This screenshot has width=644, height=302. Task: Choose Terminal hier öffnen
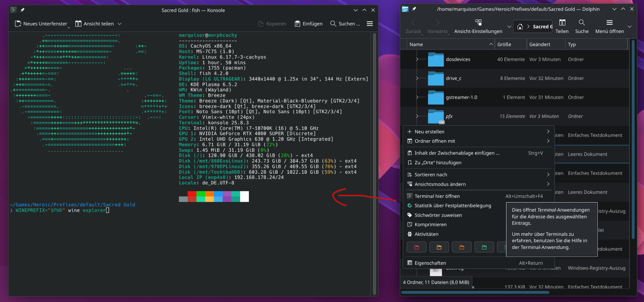(478, 196)
